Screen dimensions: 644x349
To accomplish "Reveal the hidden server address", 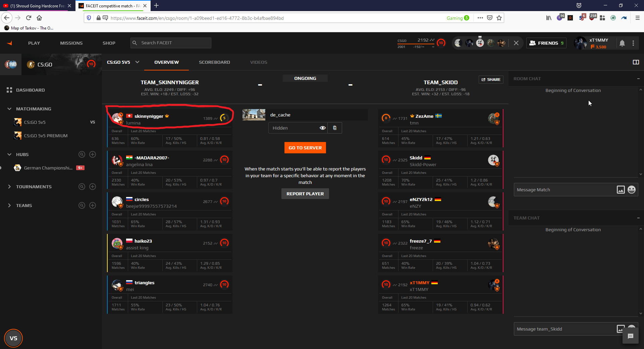I will [322, 128].
